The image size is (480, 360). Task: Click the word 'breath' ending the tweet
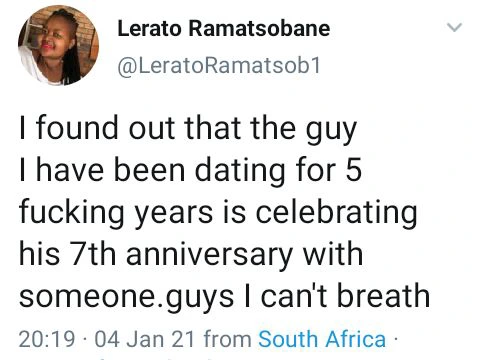coord(384,296)
